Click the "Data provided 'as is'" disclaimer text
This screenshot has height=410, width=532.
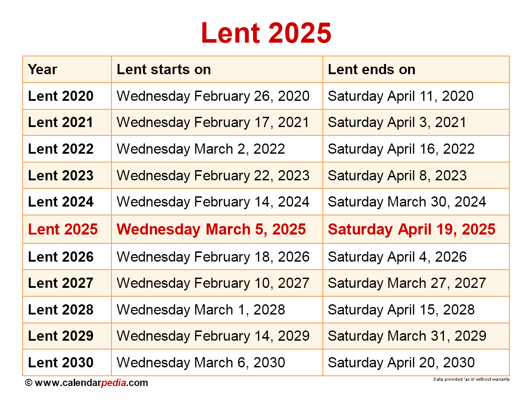[471, 379]
